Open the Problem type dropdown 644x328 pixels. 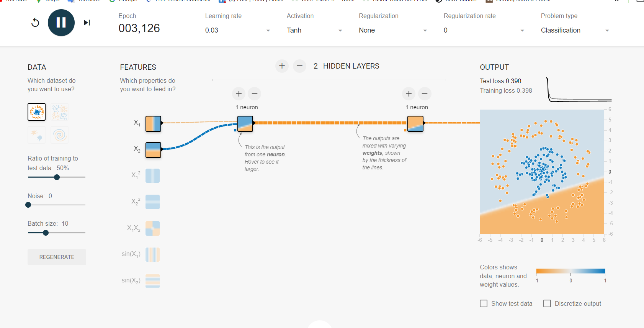[x=575, y=30]
